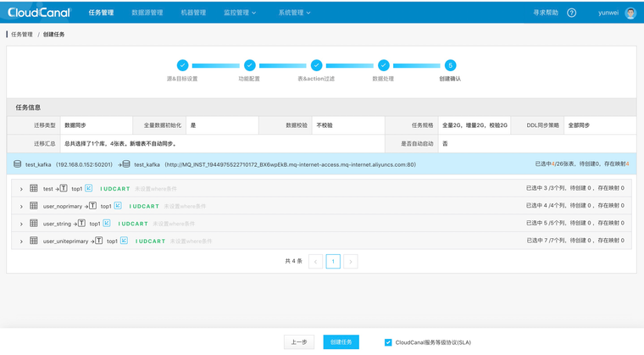Image resolution: width=644 pixels, height=355 pixels.
Task: Open the 系统管理 dropdown menu
Action: click(295, 13)
